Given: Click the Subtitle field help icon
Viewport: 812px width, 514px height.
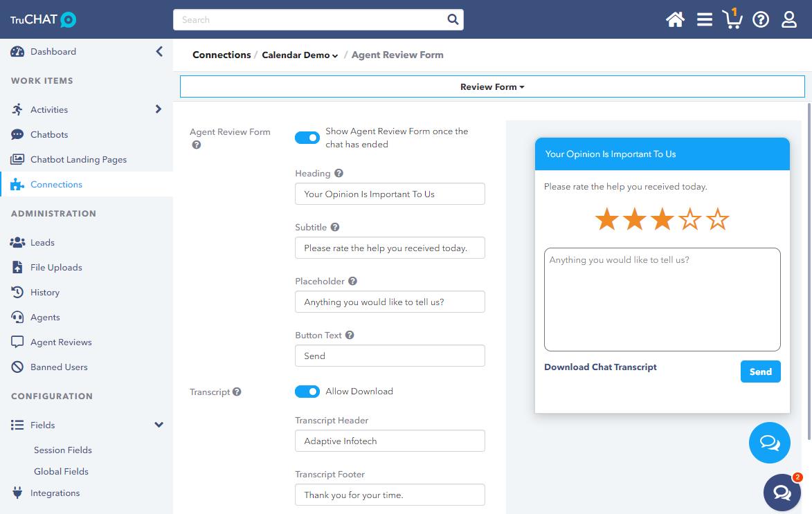Looking at the screenshot, I should coord(335,227).
